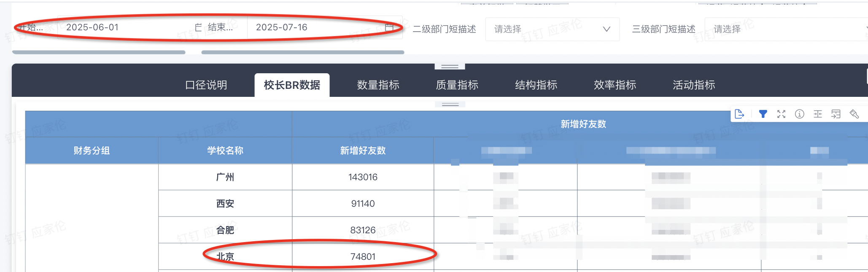Select the 广州 school cell

pos(225,177)
